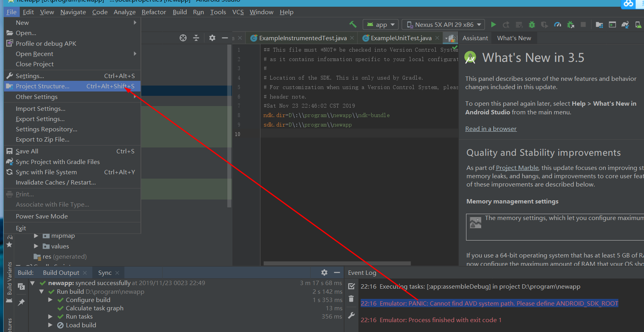The image size is (644, 332).
Task: Run the app with the green play button
Action: coord(493,24)
